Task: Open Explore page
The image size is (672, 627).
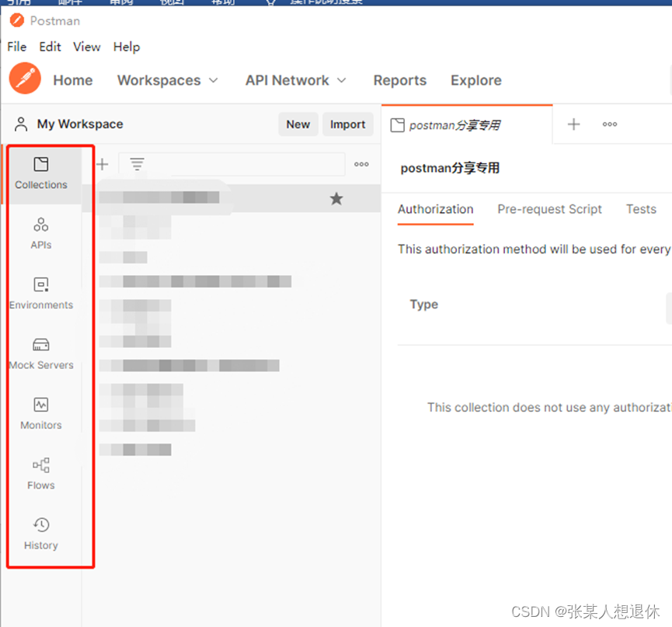Action: [x=475, y=81]
